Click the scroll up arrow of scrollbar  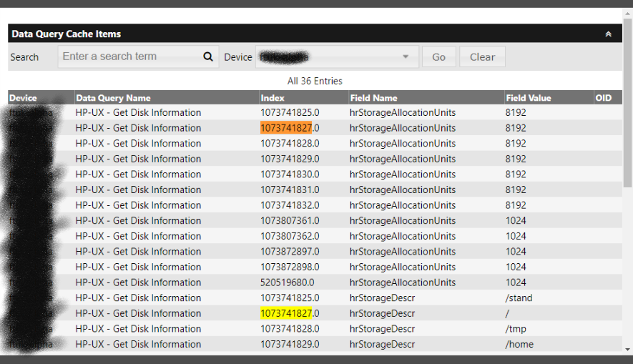tap(627, 14)
